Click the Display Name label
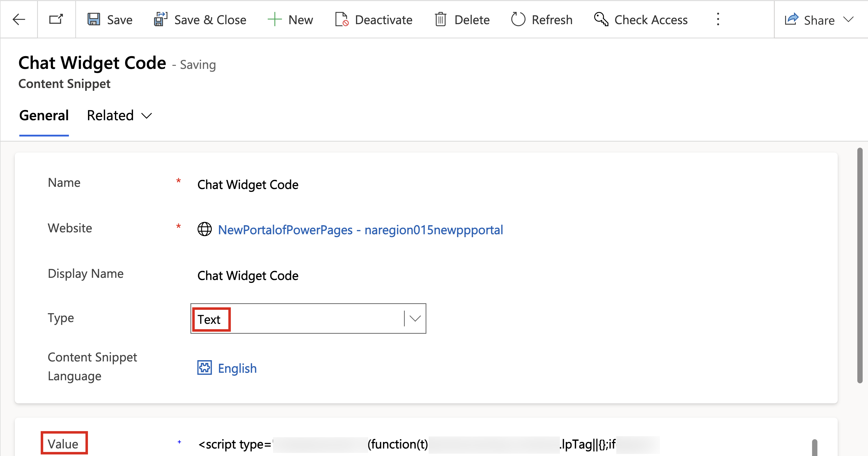Image resolution: width=868 pixels, height=456 pixels. click(x=86, y=273)
